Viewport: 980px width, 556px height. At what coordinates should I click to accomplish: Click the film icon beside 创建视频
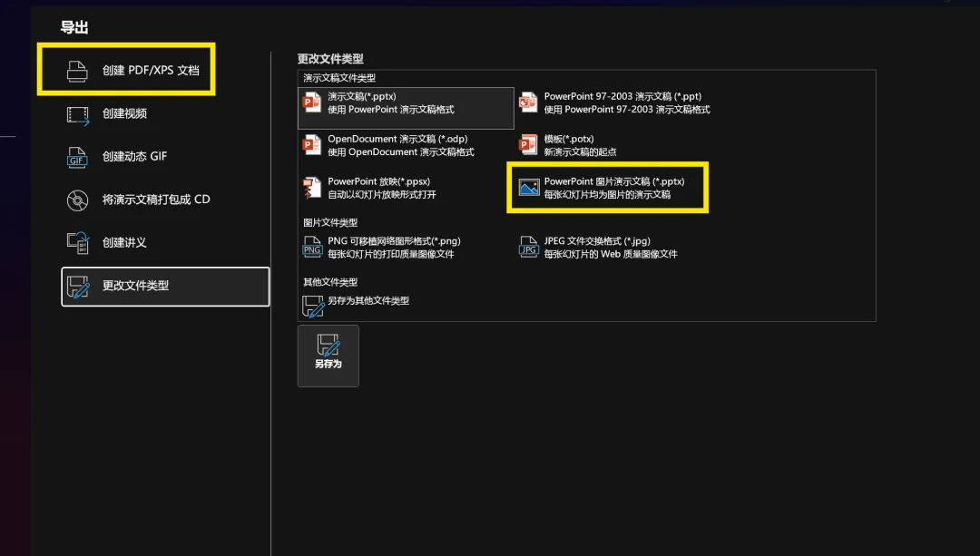pos(77,115)
